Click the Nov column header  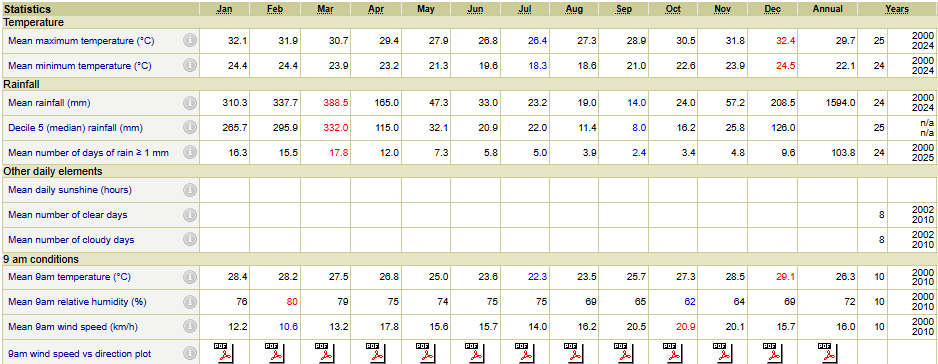(x=723, y=9)
